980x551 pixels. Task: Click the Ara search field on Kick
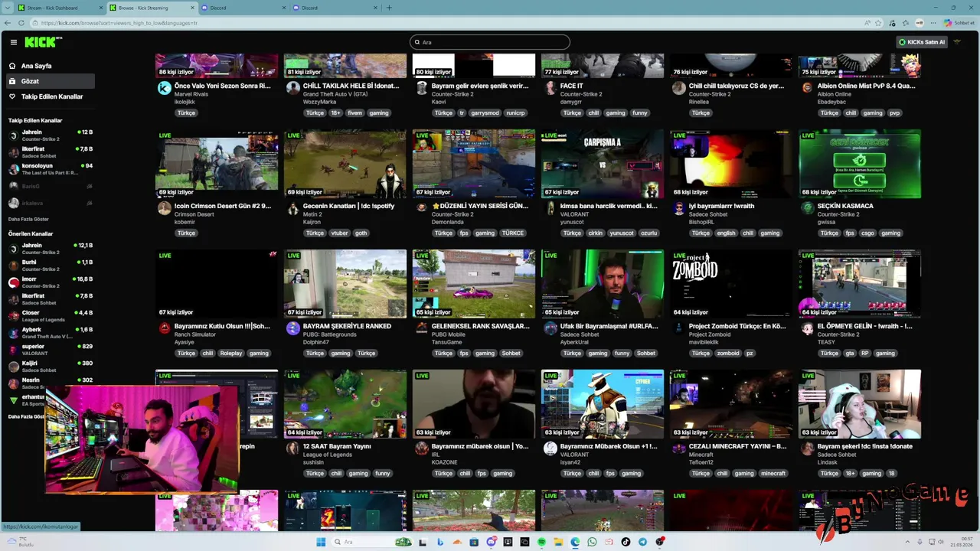(490, 42)
